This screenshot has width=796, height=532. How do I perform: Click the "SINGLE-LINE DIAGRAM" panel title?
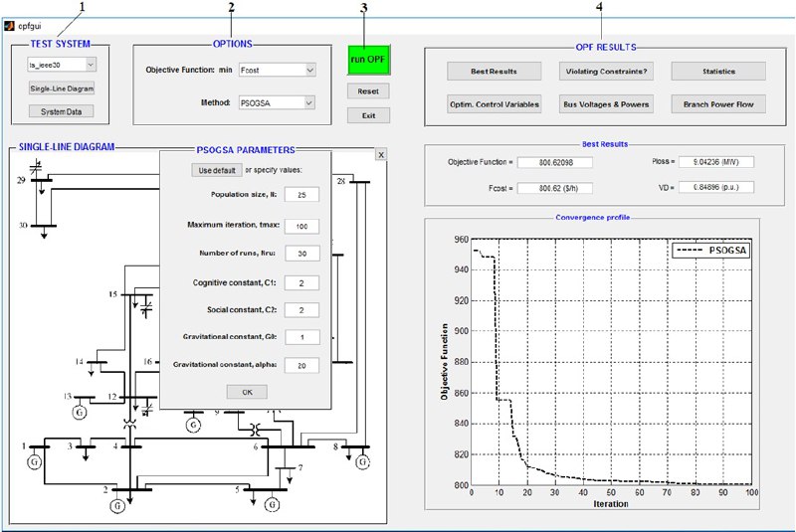(67, 147)
